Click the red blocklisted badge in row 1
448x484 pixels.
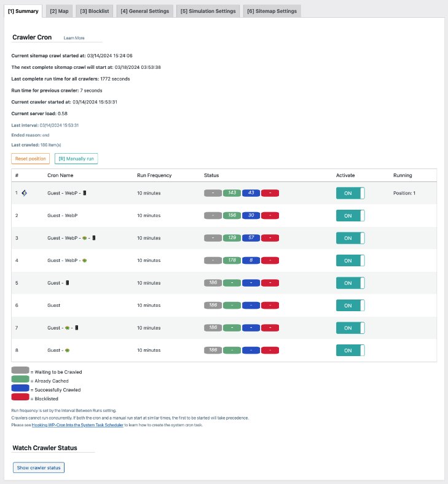[x=270, y=193]
